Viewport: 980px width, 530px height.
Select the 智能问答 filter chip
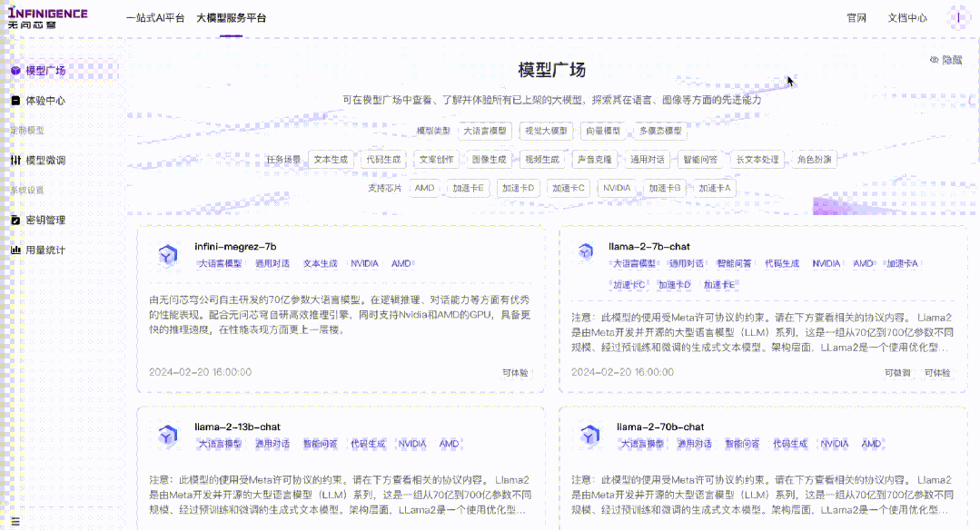coord(700,160)
